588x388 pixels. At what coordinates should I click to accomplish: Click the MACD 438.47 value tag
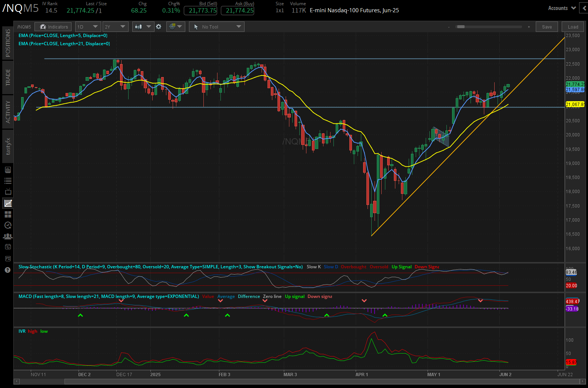572,302
